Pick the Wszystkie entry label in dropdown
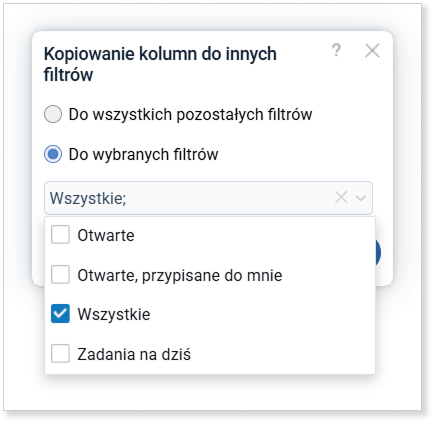 (x=114, y=314)
